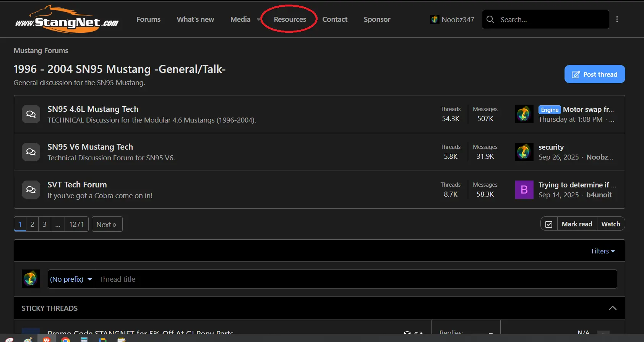Viewport: 644px width, 342px height.
Task: Click the '1996 - 2004 SN95 Mustang -General/Talk-' heading
Action: (x=120, y=69)
